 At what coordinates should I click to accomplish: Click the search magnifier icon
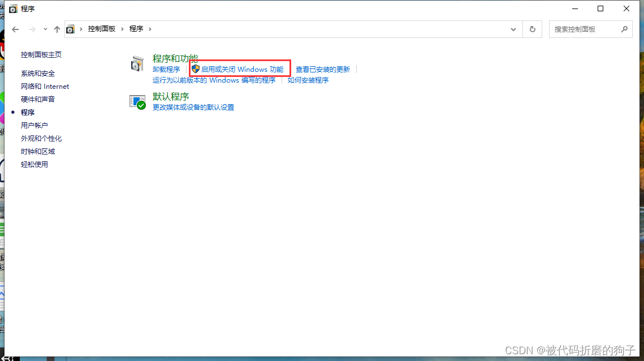(x=624, y=29)
